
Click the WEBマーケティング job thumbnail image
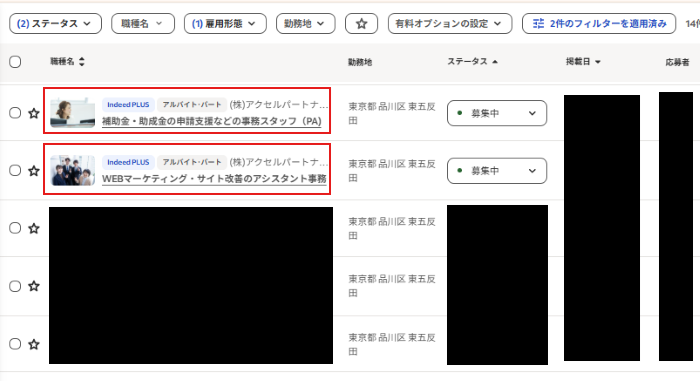[72, 170]
